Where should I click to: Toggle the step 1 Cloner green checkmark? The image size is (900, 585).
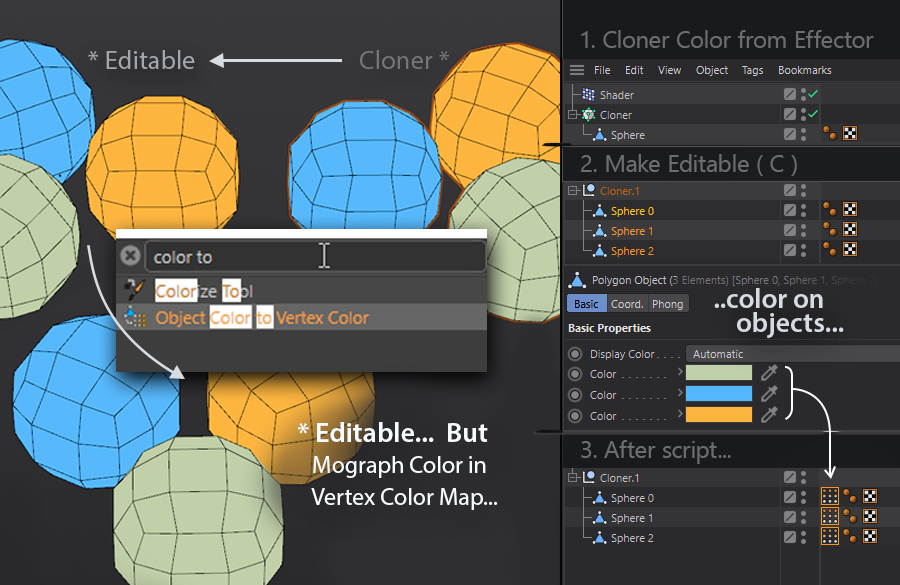[813, 114]
